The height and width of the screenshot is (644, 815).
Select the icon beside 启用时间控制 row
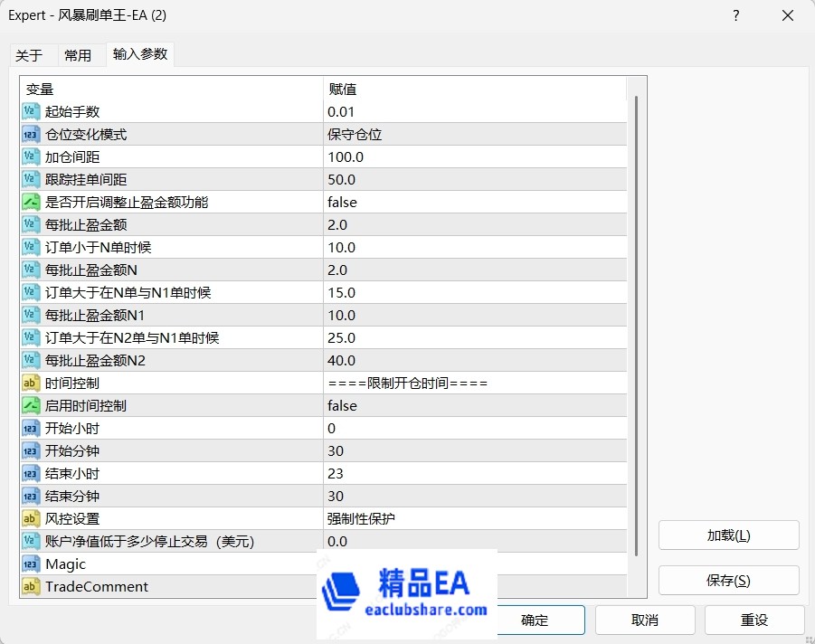point(31,406)
